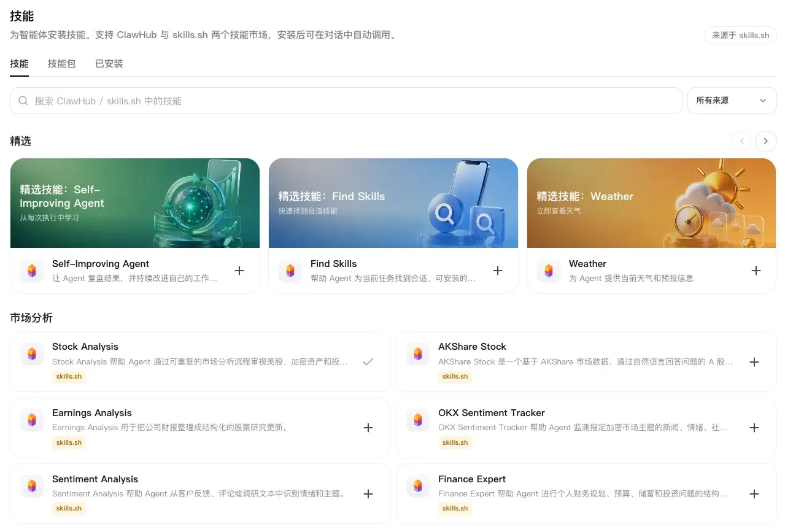
Task: Click the 市场分析 section heading
Action: pyautogui.click(x=31, y=318)
